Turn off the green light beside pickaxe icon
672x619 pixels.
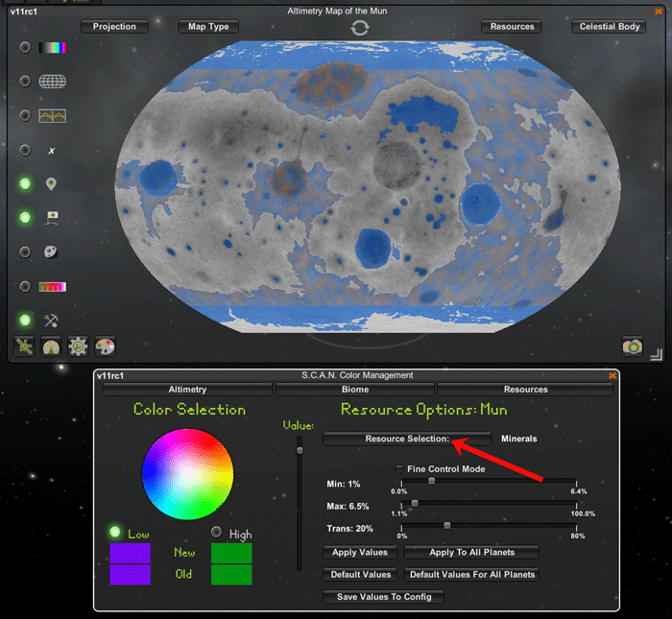(25, 320)
